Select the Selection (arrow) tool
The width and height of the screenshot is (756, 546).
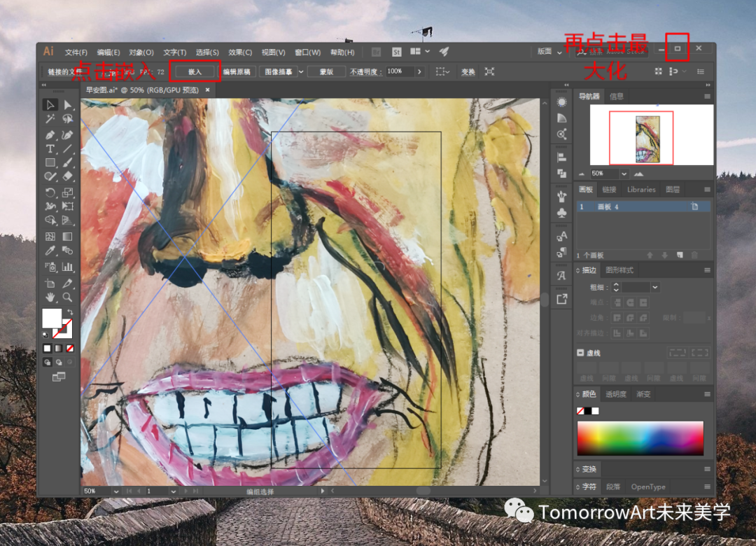[50, 105]
